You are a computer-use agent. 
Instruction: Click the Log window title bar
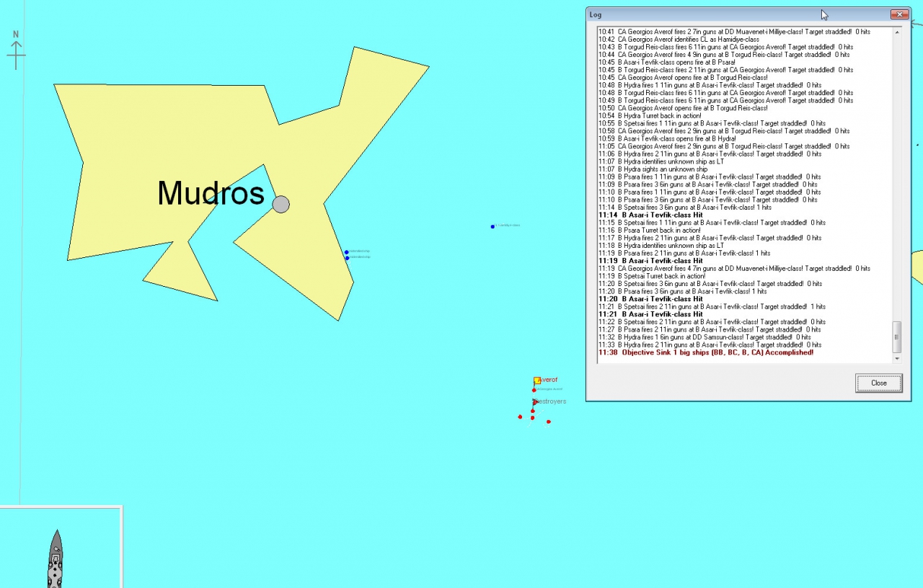721,14
